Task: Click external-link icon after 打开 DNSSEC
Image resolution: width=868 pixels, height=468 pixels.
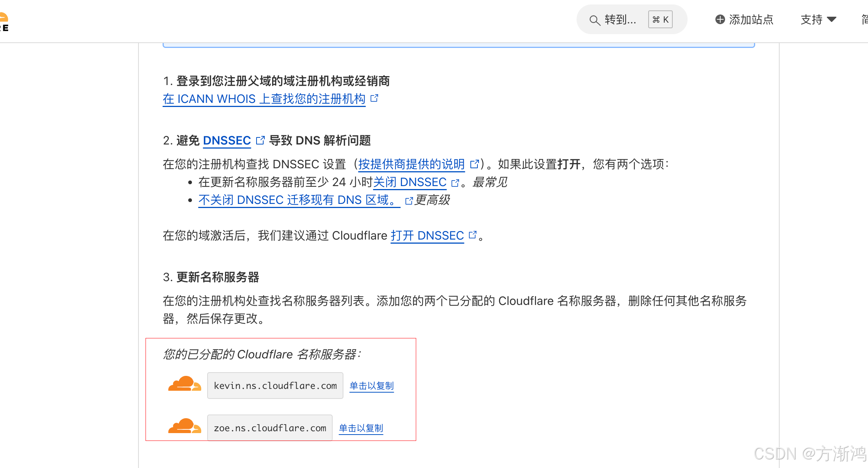Action: point(472,235)
